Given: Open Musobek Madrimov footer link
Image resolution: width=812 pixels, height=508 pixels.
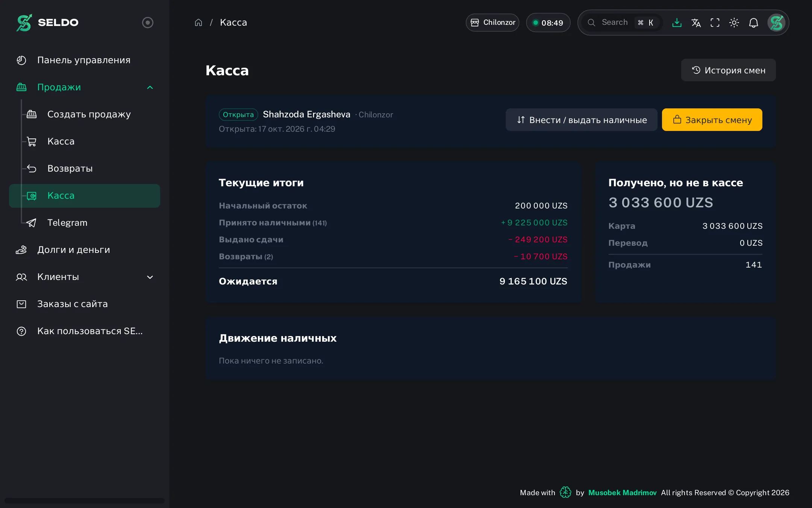Looking at the screenshot, I should (x=622, y=493).
